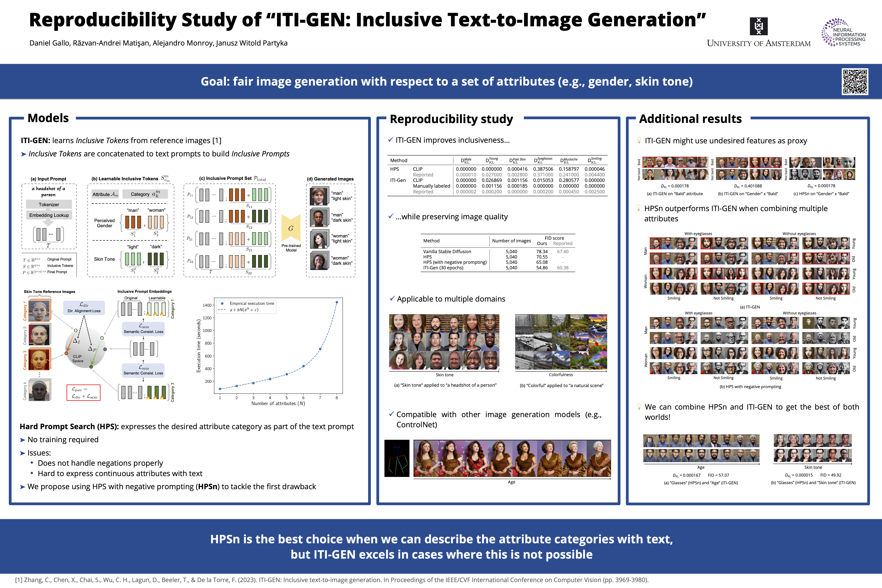Click the Age arrow under ControlNet images

click(512, 479)
